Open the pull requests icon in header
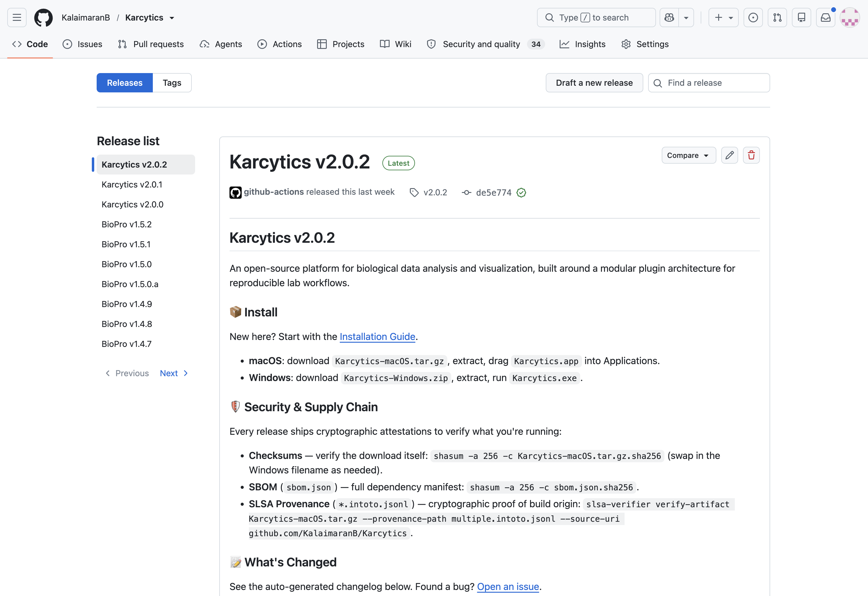This screenshot has height=596, width=868. 777,18
